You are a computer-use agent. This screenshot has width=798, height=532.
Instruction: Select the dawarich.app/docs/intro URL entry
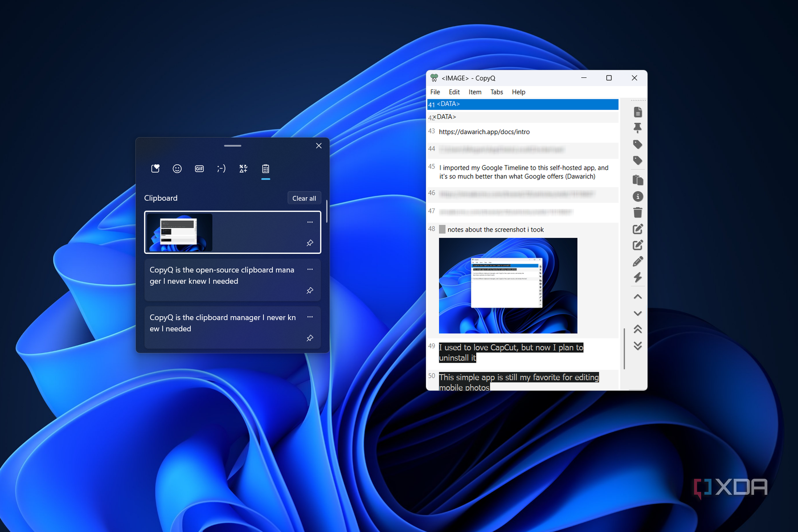484,132
